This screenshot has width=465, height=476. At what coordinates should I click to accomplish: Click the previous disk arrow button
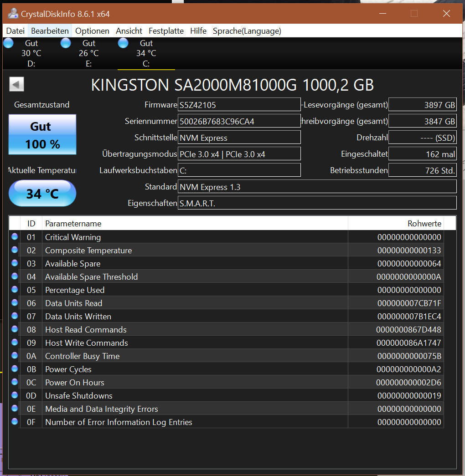coord(16,84)
